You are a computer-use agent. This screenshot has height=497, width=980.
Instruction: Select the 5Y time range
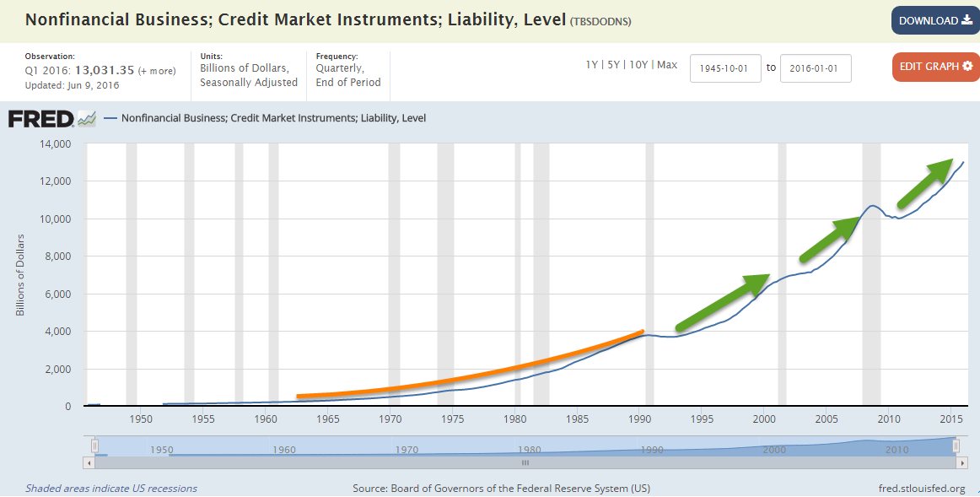coord(613,65)
